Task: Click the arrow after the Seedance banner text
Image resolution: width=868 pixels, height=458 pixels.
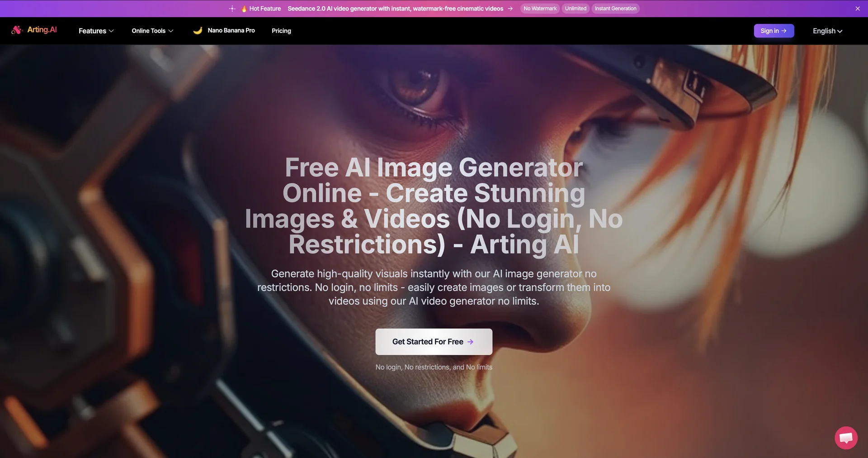Action: (x=510, y=9)
